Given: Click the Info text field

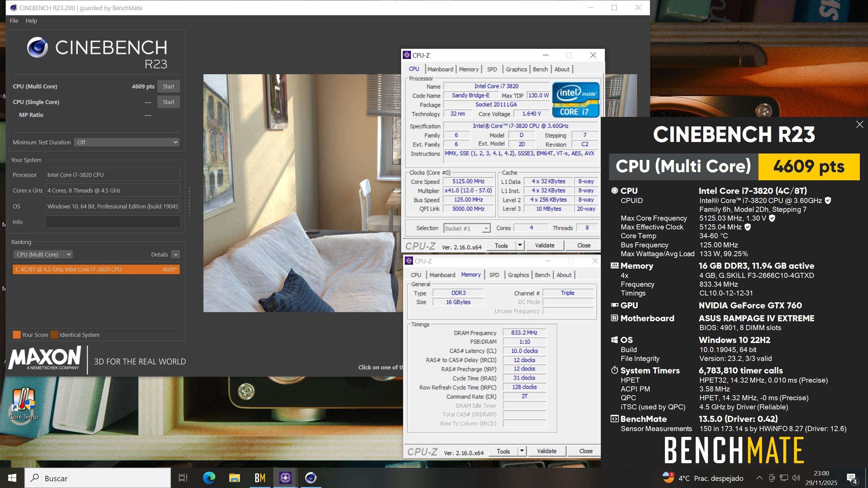Looking at the screenshot, I should 113,222.
